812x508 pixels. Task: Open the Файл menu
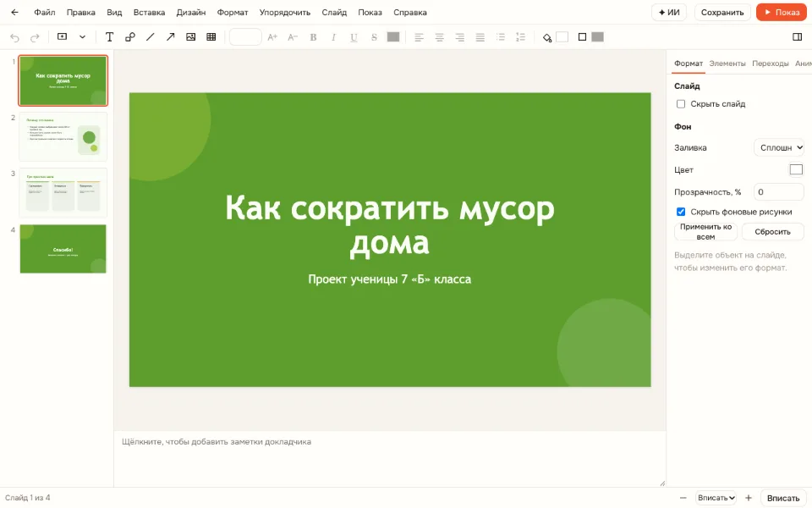pos(45,13)
